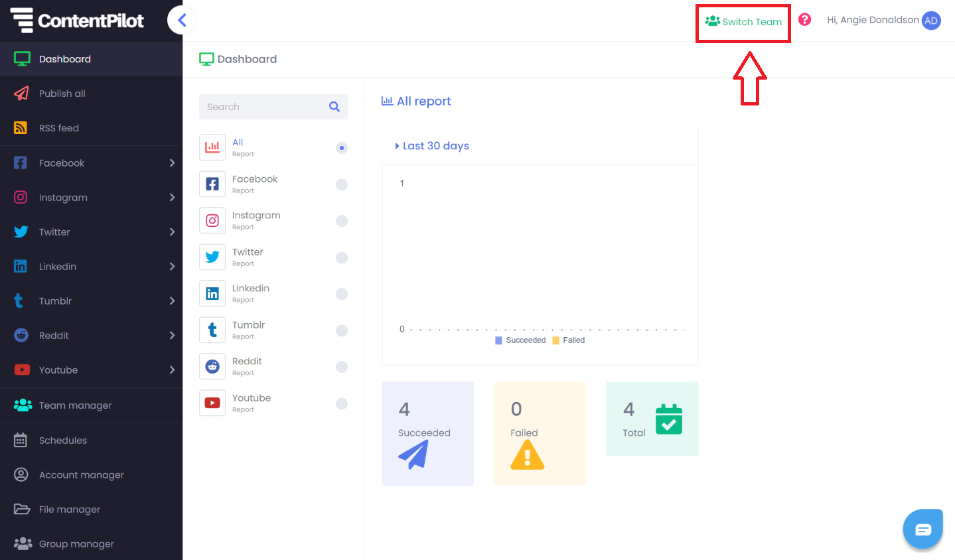Select the Facebook report radio button
Screen dimensions: 955x560
(x=342, y=184)
